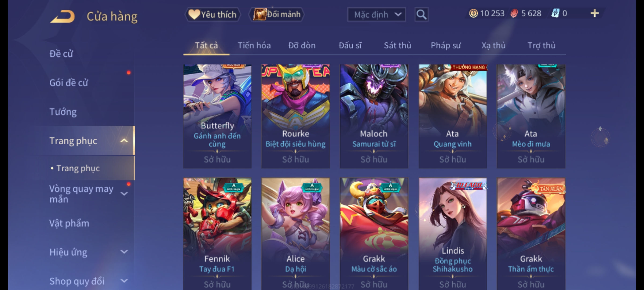Open the search magnifier icon

[421, 15]
